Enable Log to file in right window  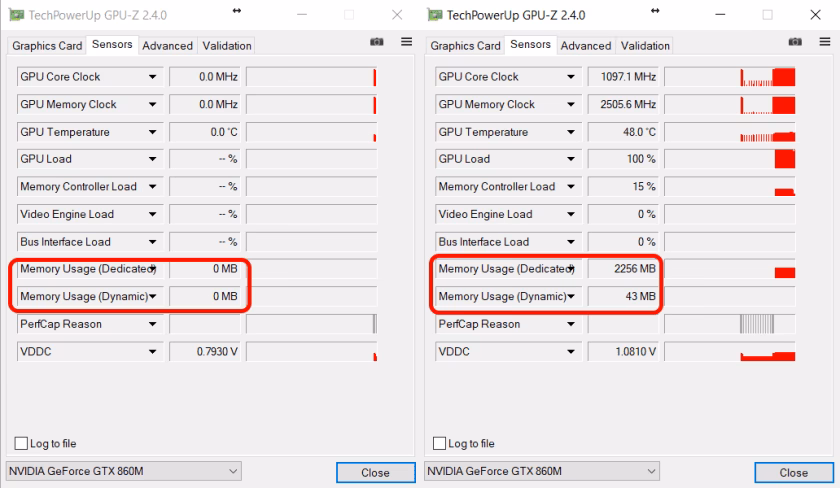click(x=440, y=443)
